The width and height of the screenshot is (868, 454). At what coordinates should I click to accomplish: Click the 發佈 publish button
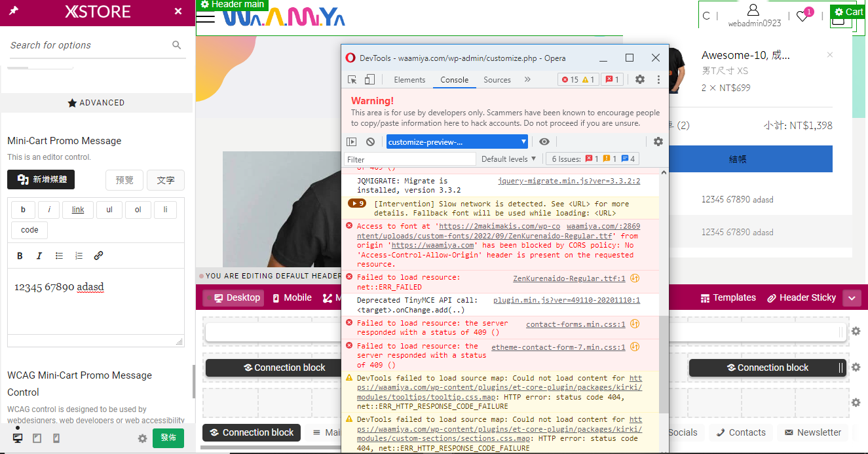pyautogui.click(x=168, y=438)
